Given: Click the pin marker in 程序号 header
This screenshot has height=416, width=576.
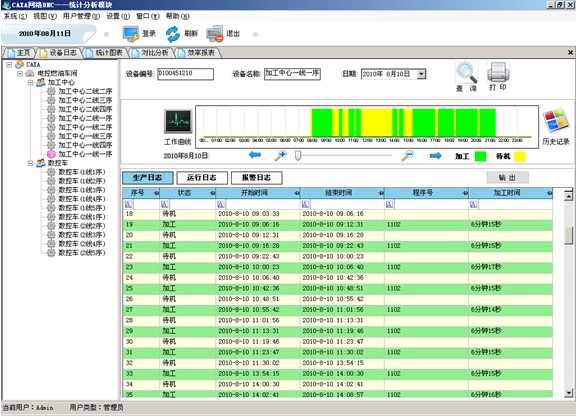Looking at the screenshot, I should pos(465,193).
